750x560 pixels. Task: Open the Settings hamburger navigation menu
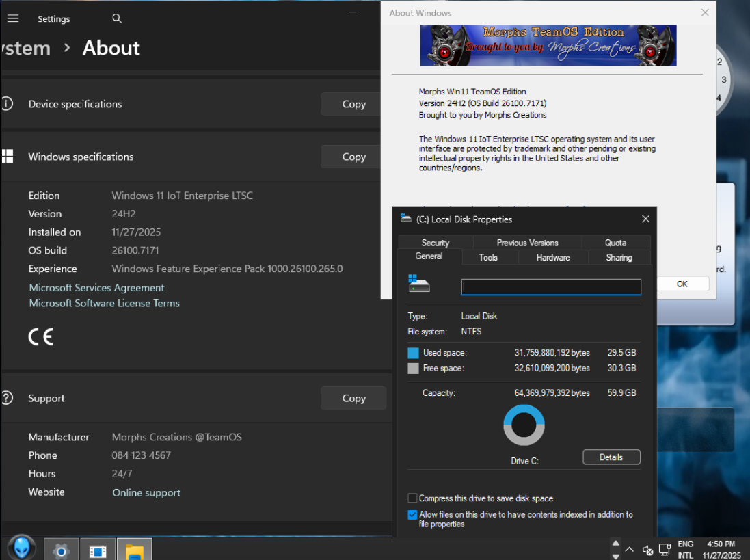coord(13,19)
